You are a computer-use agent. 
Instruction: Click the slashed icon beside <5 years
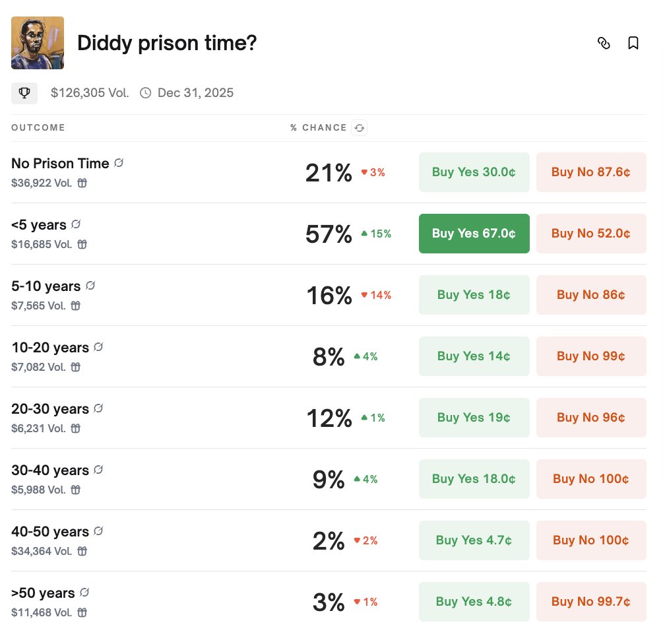[x=76, y=224]
